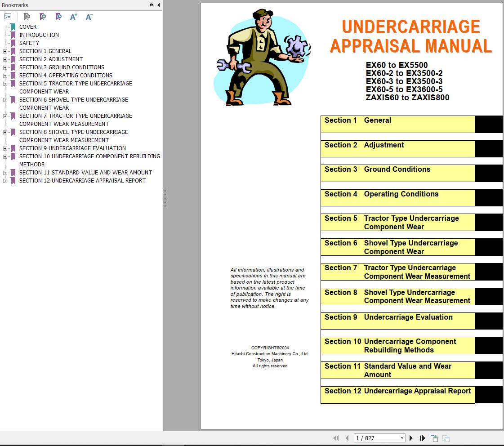Viewport: 504px width, 446px height.
Task: Expand SECTION 8 bookmark node
Action: click(x=5, y=132)
